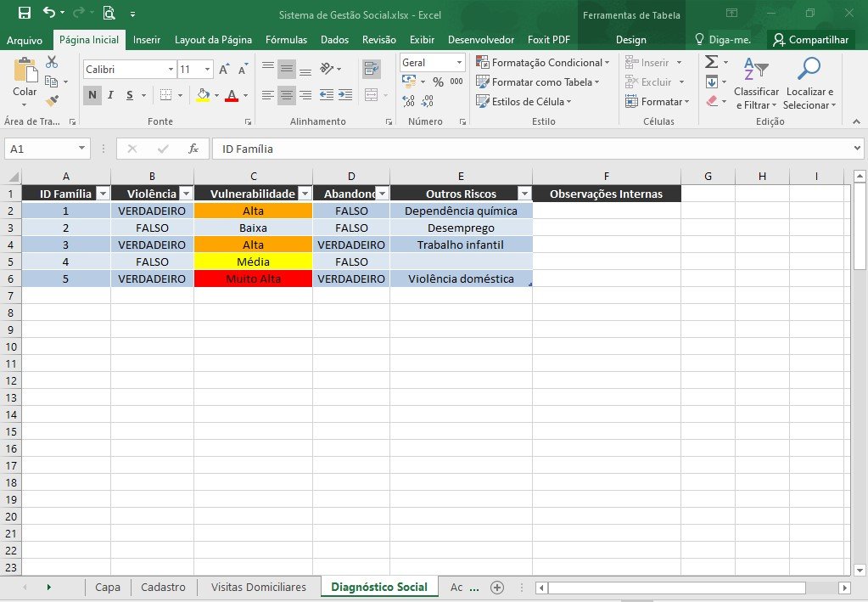868x602 pixels.
Task: Switch to the Fórmulas ribbon tab
Action: coord(286,40)
